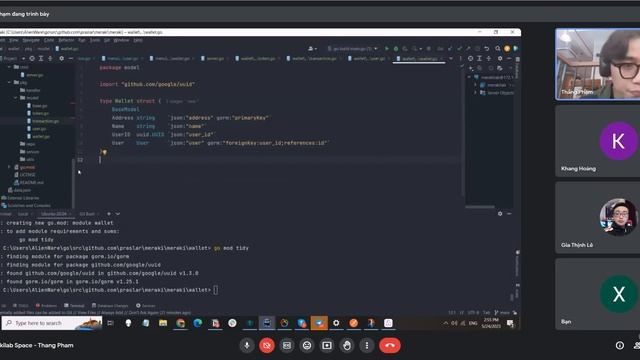Open Services tool window button
This screenshot has height=360, width=640.
coord(145,306)
